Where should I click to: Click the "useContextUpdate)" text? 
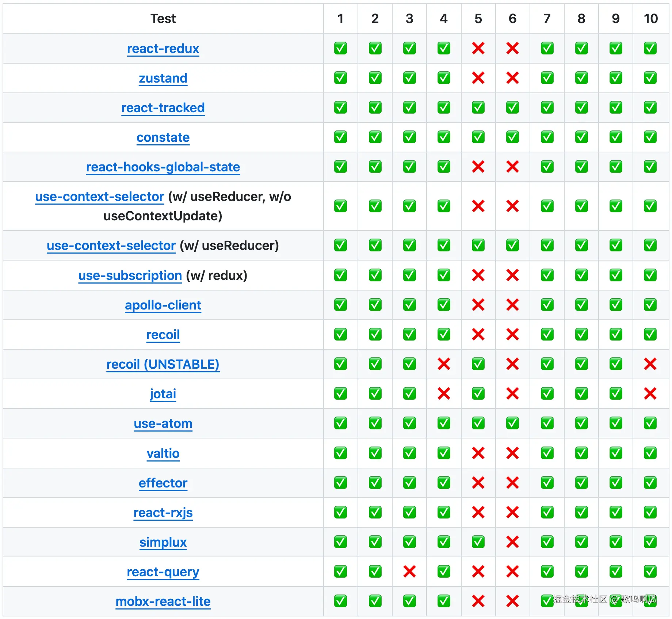[x=163, y=216]
